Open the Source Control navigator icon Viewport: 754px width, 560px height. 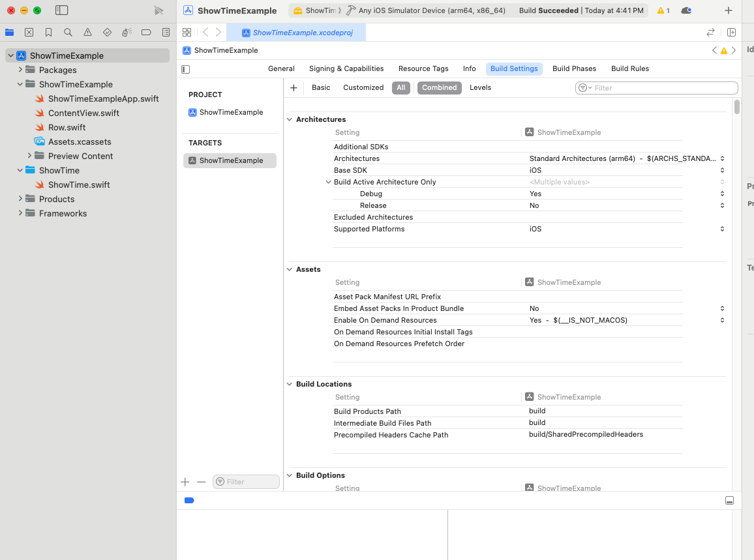(29, 32)
